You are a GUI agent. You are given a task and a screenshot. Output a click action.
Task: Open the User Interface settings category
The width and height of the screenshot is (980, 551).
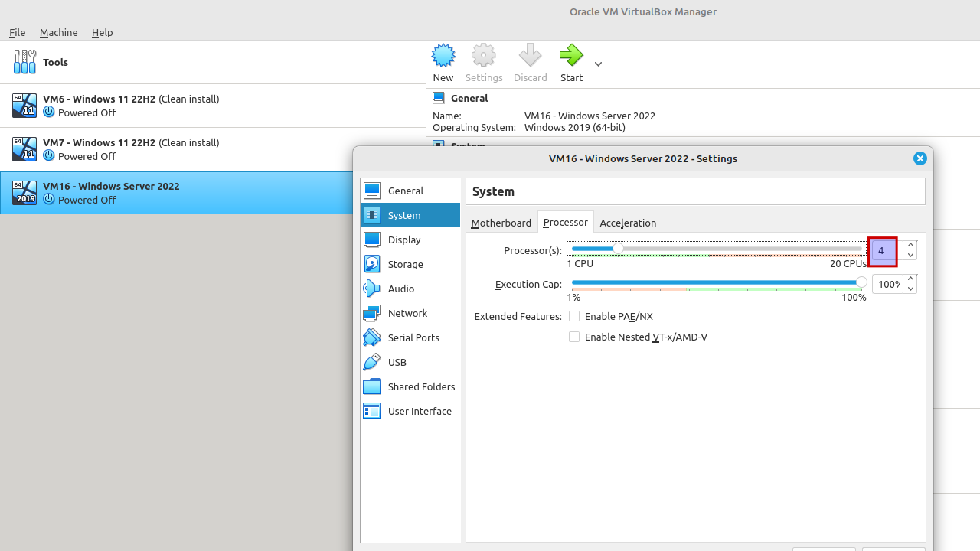[410, 411]
